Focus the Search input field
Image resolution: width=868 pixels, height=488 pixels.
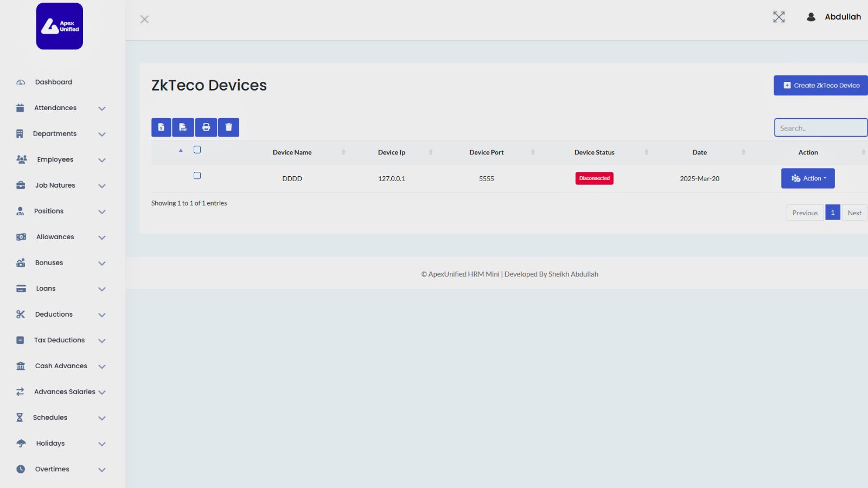(x=821, y=128)
